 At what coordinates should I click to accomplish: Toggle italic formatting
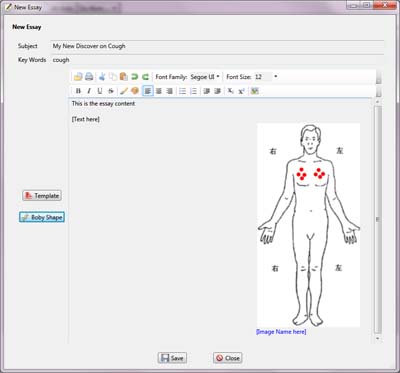click(x=89, y=91)
